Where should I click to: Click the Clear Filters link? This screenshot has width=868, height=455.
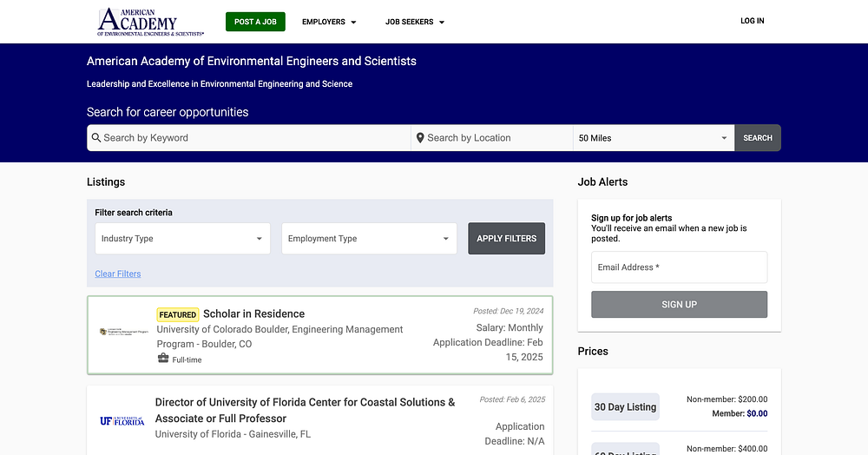118,274
